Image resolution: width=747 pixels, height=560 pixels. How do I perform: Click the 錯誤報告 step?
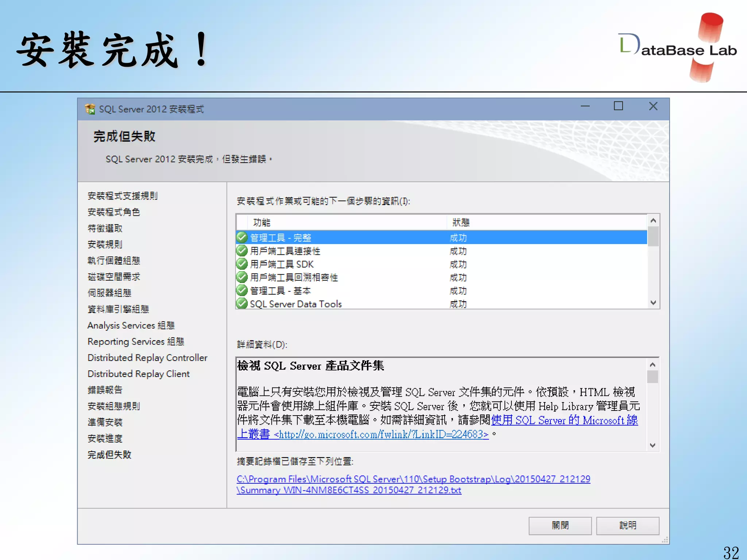pos(105,390)
